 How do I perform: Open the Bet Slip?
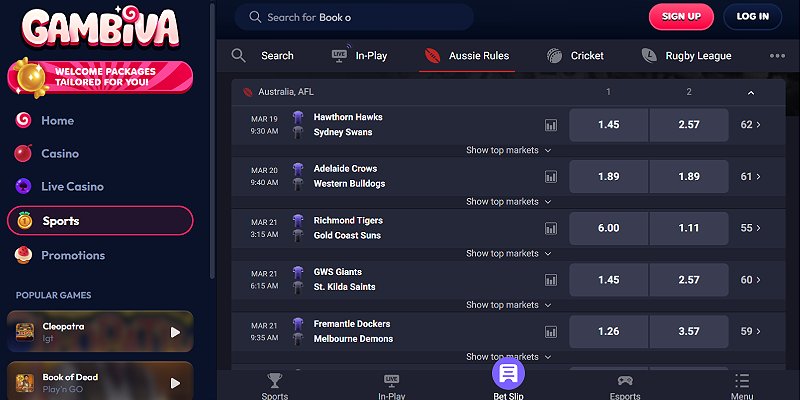coord(508,380)
